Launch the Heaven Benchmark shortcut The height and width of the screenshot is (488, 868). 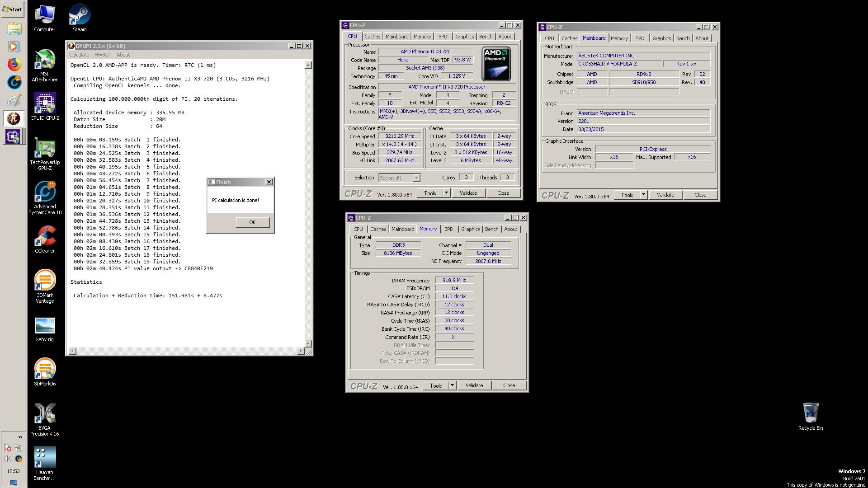[45, 464]
